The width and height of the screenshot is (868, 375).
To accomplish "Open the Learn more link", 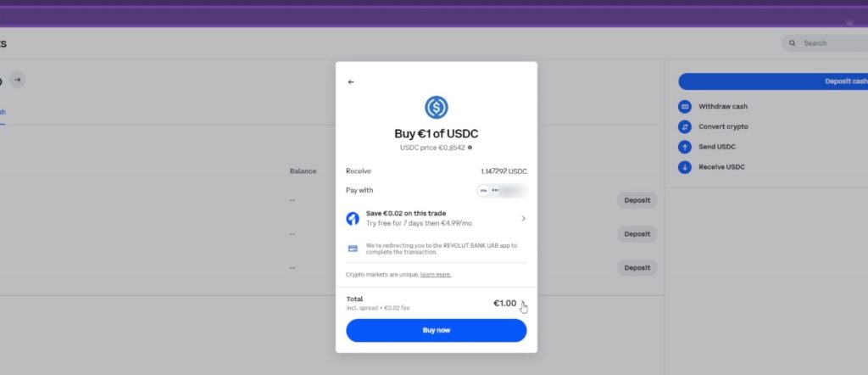I will click(x=436, y=275).
